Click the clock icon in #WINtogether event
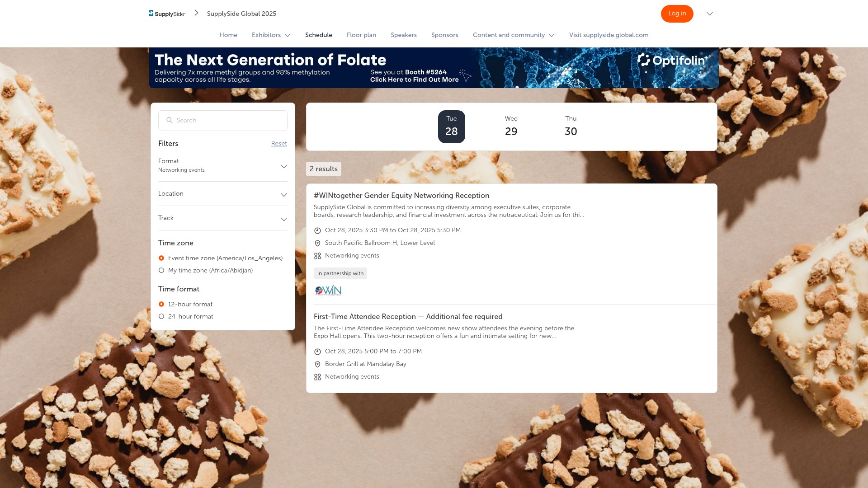The height and width of the screenshot is (488, 868). [x=317, y=230]
